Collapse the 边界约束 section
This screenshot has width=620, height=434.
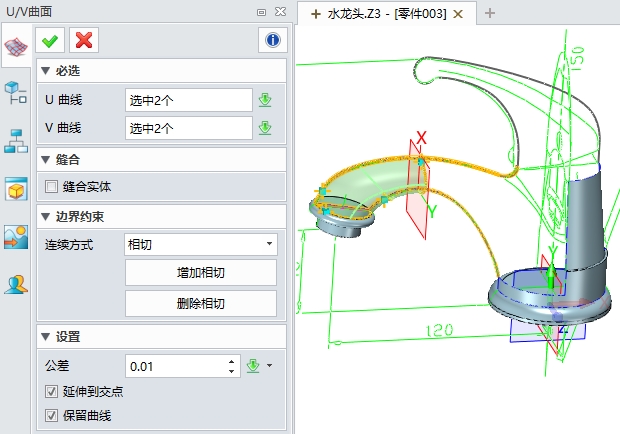click(x=46, y=217)
